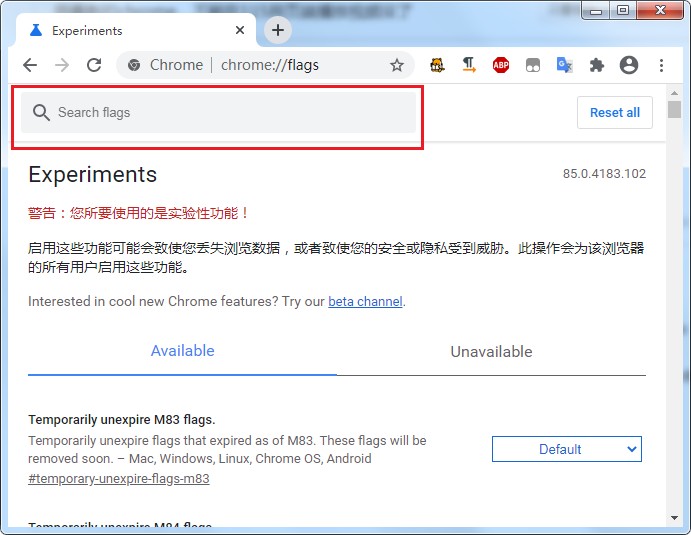The width and height of the screenshot is (691, 535).
Task: Reload the chrome://flags page
Action: click(x=94, y=65)
